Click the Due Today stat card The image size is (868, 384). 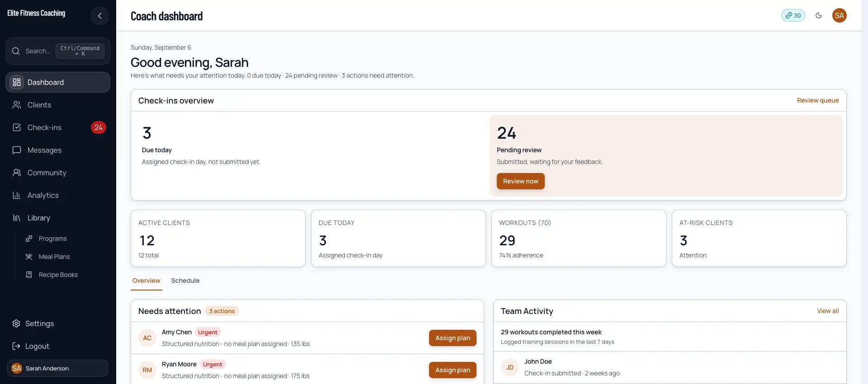coord(398,238)
